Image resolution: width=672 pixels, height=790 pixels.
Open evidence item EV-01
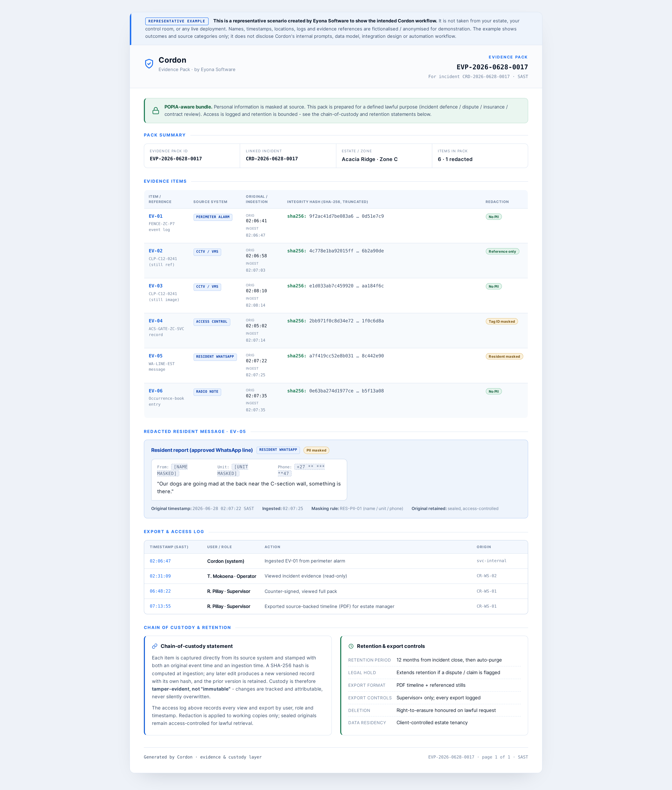pyautogui.click(x=155, y=216)
